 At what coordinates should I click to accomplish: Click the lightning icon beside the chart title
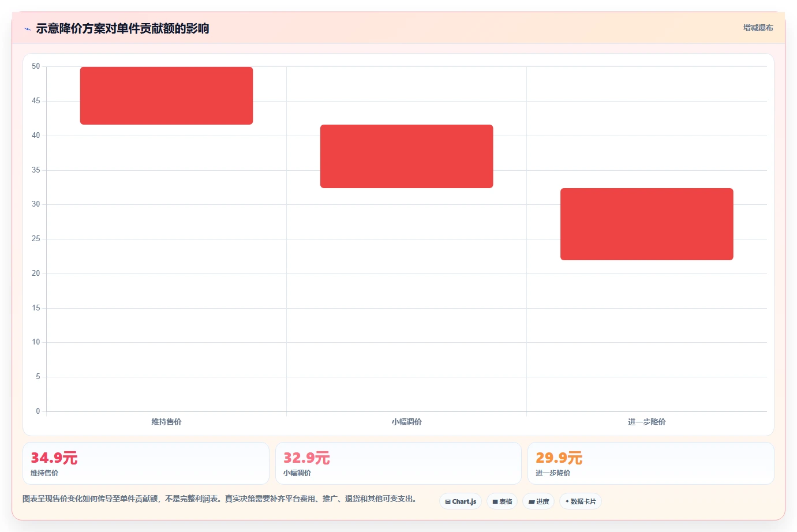click(x=27, y=29)
